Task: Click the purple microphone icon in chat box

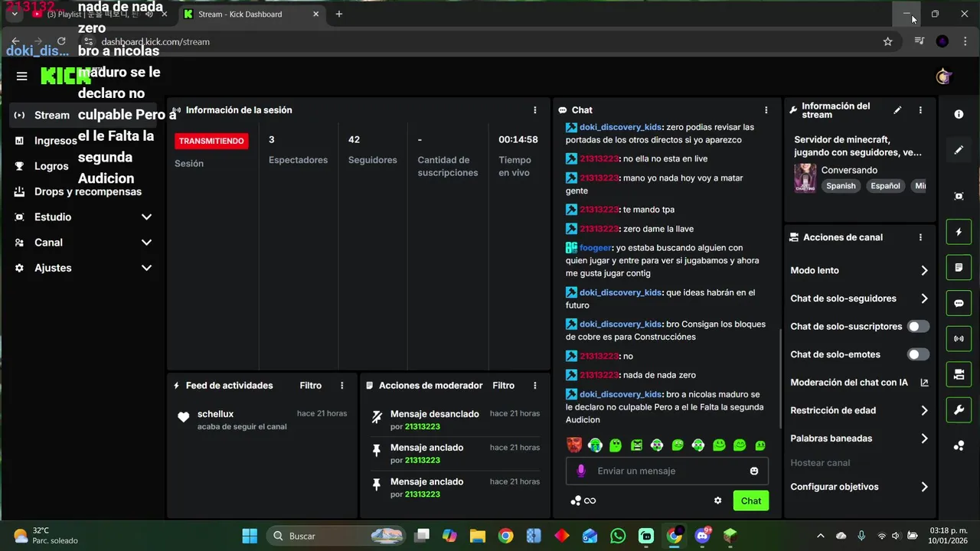Action: pos(581,471)
